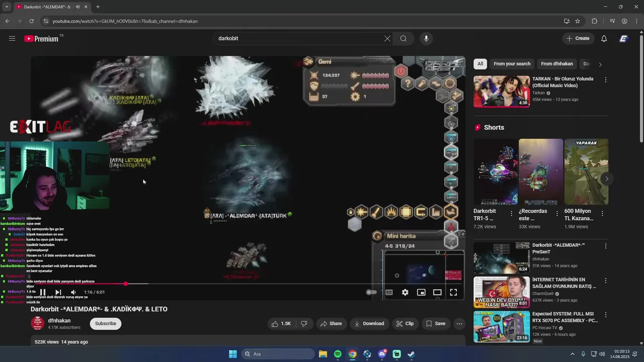
Task: Enable miniplayer mode
Action: (x=421, y=292)
